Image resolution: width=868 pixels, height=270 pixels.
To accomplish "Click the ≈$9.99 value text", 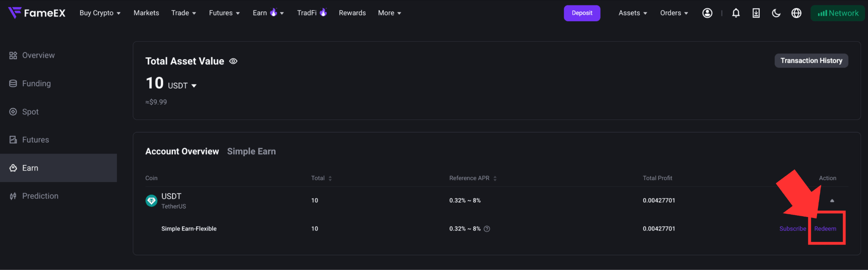I will 156,102.
